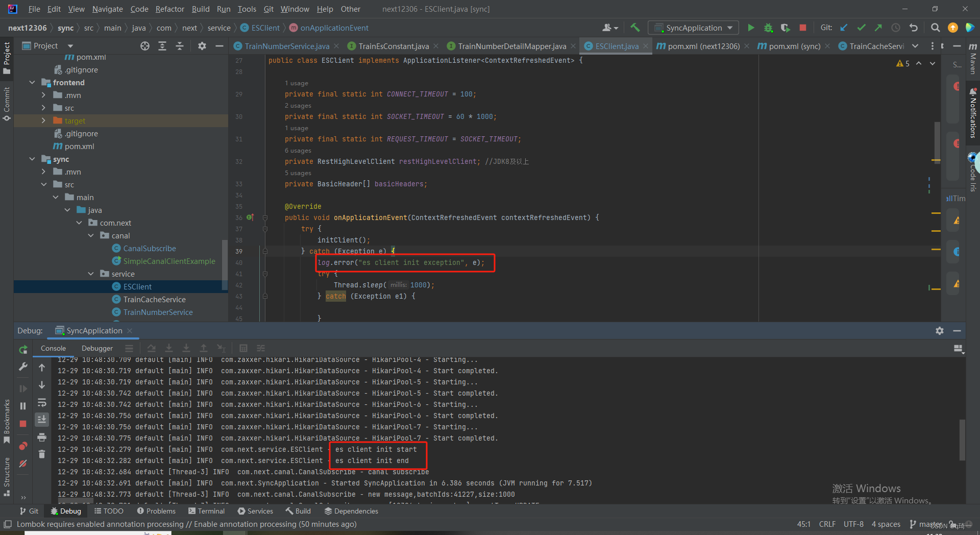The image size is (980, 535).
Task: Switch to TrainEsConstant.java tab
Action: tap(393, 46)
